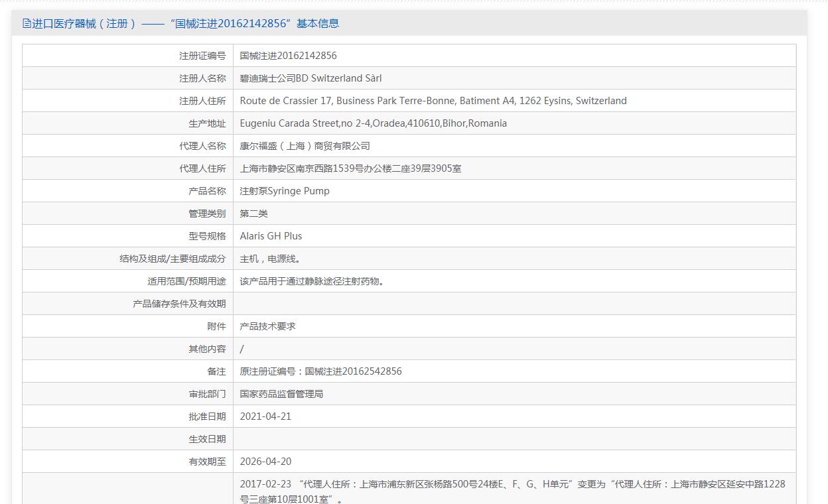Click the approval date 2021-04-21
Image resolution: width=828 pixels, height=504 pixels.
[265, 416]
